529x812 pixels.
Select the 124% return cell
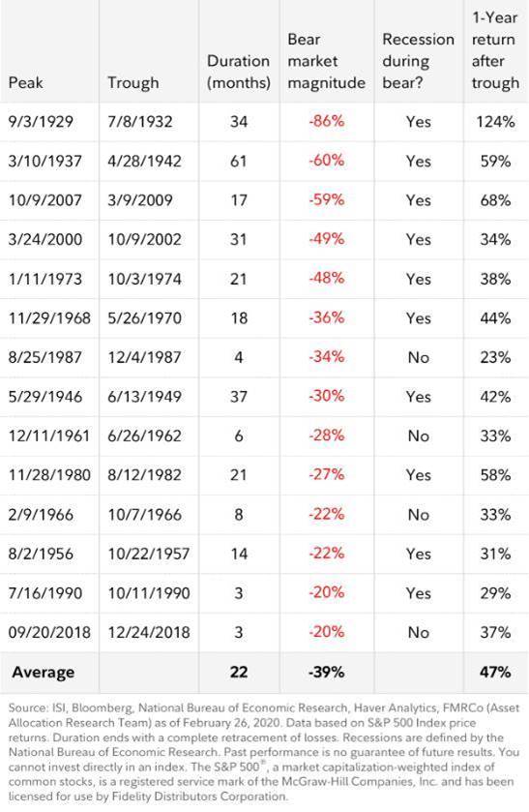click(495, 122)
